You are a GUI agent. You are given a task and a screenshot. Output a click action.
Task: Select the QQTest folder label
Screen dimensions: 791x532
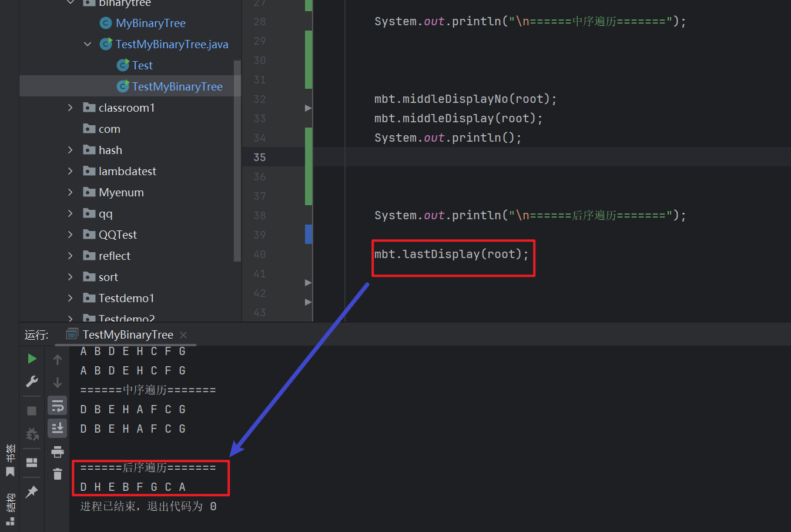click(118, 235)
